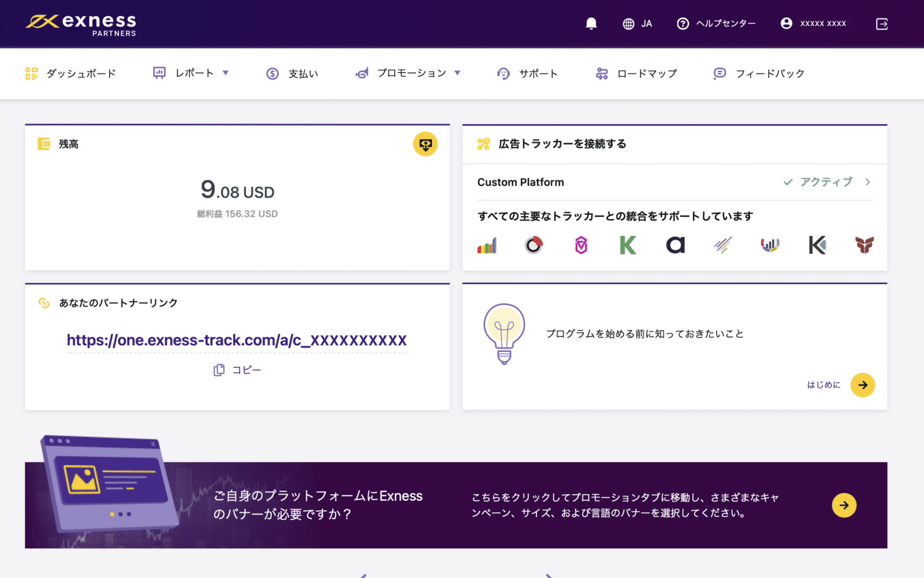Image resolution: width=924 pixels, height=578 pixels.
Task: Click the help center question mark icon
Action: 683,24
